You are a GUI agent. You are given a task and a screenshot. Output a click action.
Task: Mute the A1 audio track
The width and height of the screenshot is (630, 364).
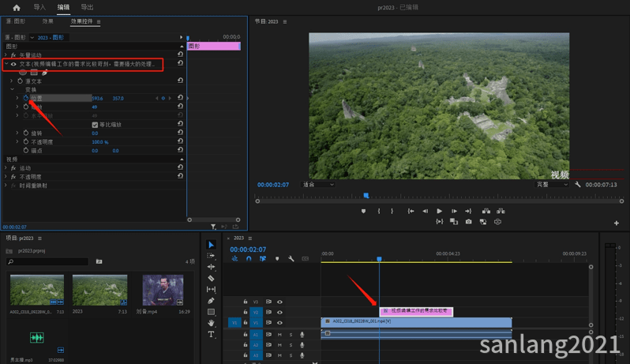pos(279,334)
